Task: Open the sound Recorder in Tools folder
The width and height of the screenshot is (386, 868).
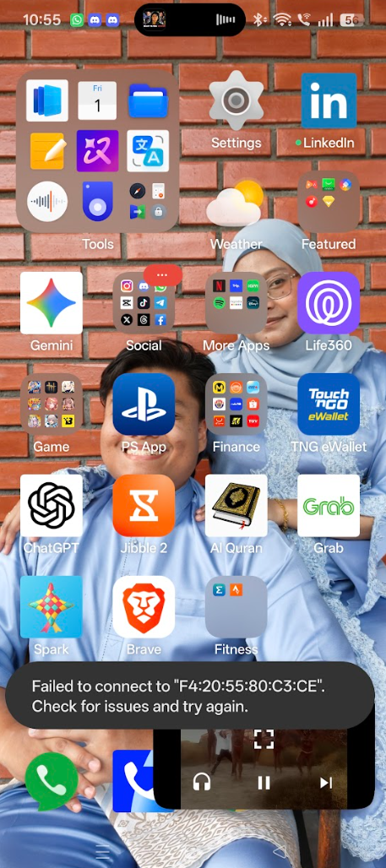Action: (47, 201)
